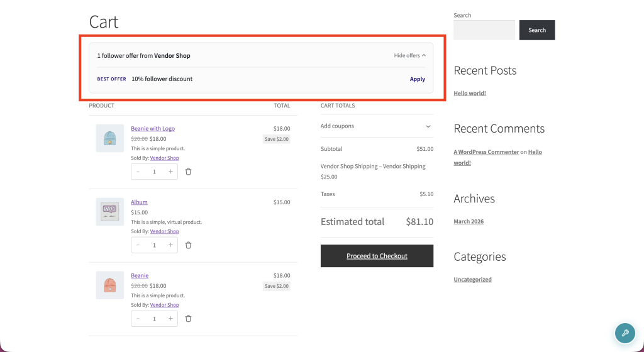Open March 2026 archive link
Viewport: 644px width, 352px height.
(x=468, y=221)
